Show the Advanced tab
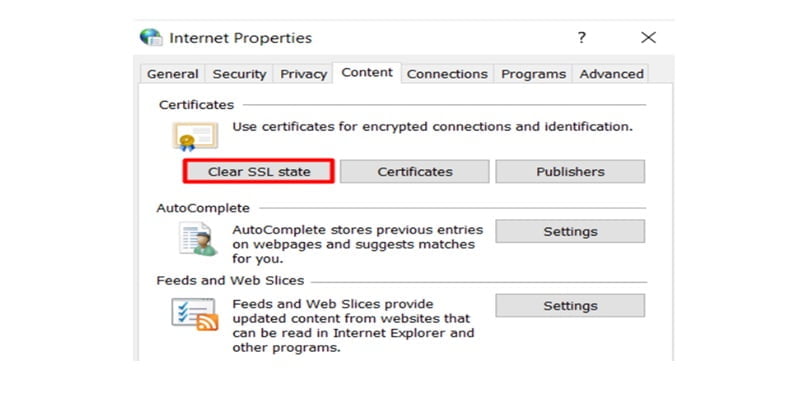 coord(611,74)
